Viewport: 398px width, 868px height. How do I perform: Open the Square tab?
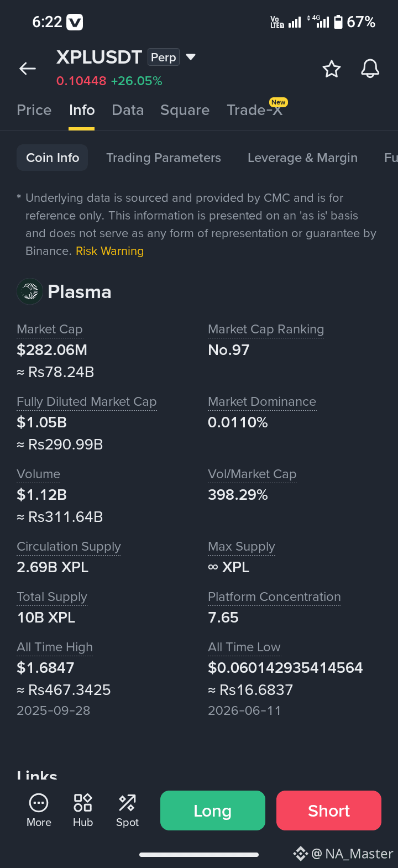click(x=185, y=110)
